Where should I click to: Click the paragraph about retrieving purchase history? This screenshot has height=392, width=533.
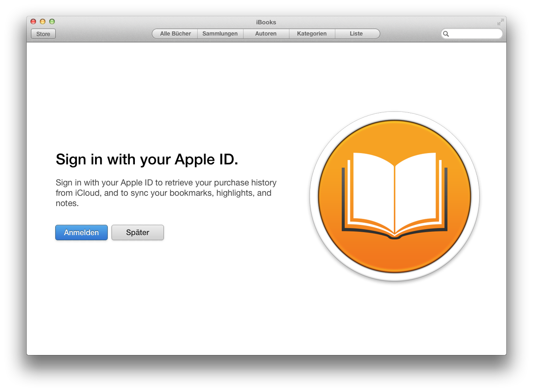point(166,193)
